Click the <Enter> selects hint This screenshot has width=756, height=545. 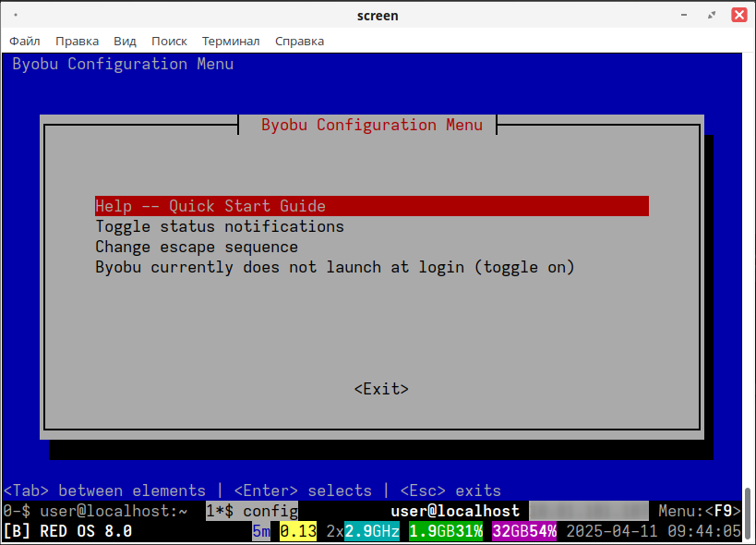click(x=303, y=490)
